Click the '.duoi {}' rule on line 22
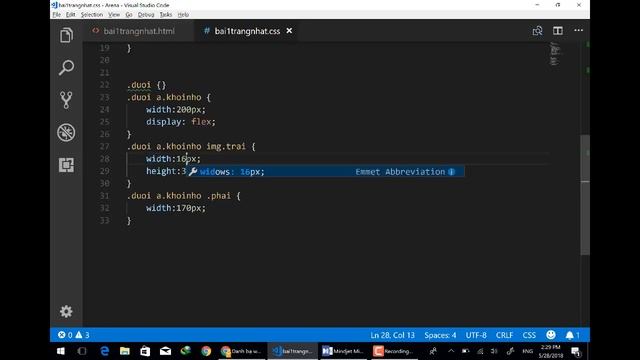Screen dimensions: 640x360 [x=147, y=85]
